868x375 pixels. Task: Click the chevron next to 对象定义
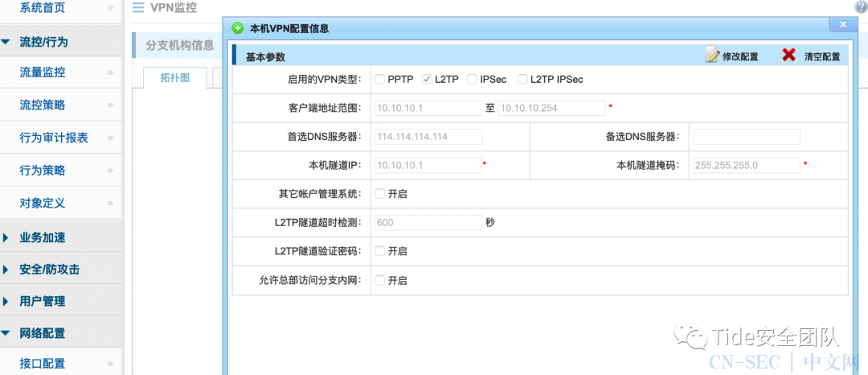tap(109, 203)
